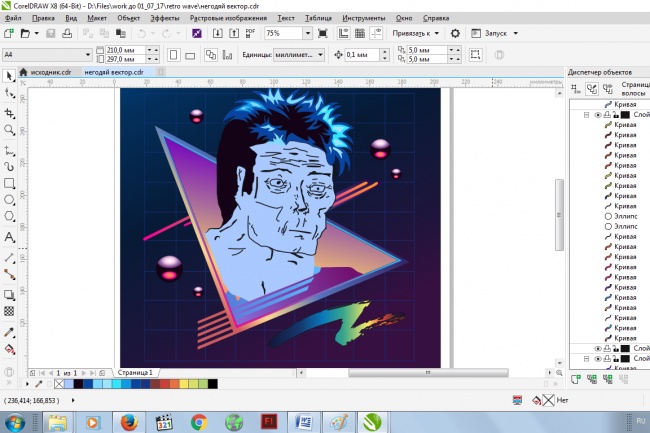Click the nudge distance 0,1 мм field

362,55
